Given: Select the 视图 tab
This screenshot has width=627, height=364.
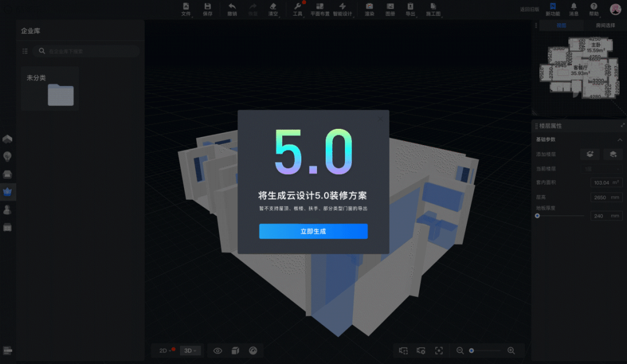Looking at the screenshot, I should point(561,25).
